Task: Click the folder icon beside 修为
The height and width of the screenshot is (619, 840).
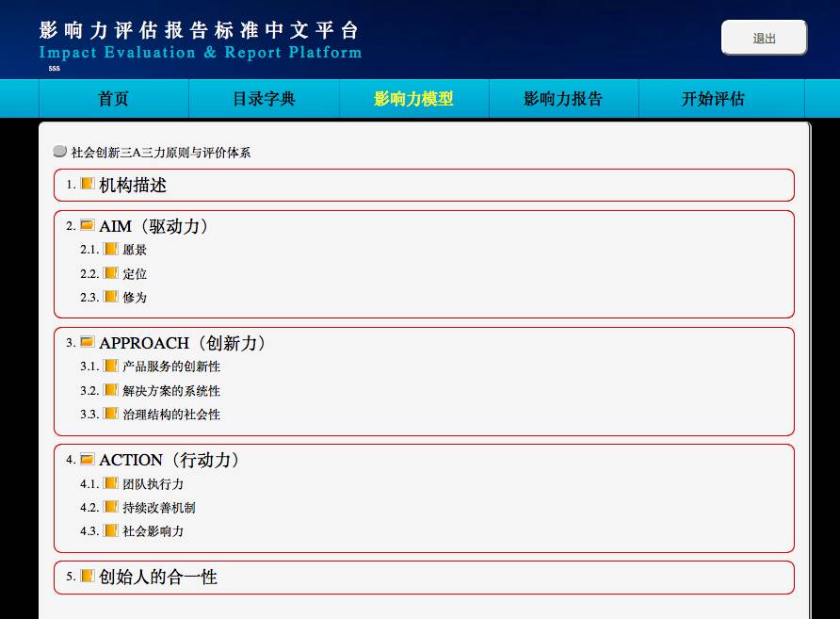Action: 112,296
